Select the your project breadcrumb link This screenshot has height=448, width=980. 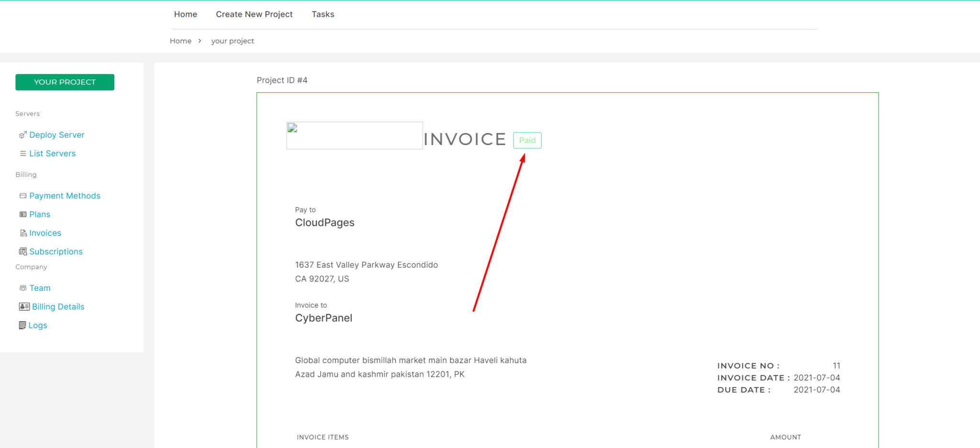click(233, 41)
